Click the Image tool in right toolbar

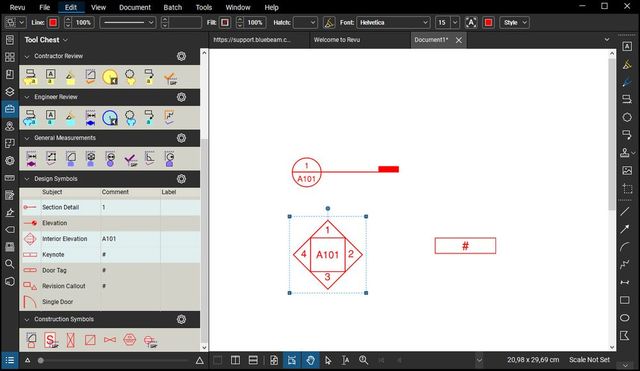[627, 170]
